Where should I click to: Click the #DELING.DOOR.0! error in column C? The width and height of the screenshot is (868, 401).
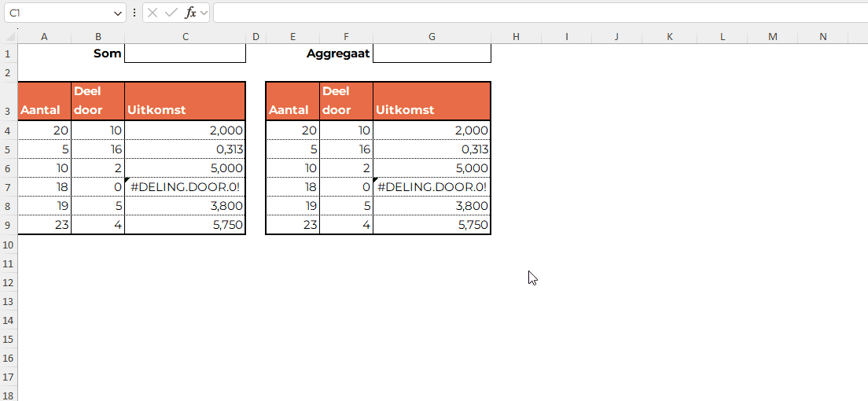click(x=186, y=187)
